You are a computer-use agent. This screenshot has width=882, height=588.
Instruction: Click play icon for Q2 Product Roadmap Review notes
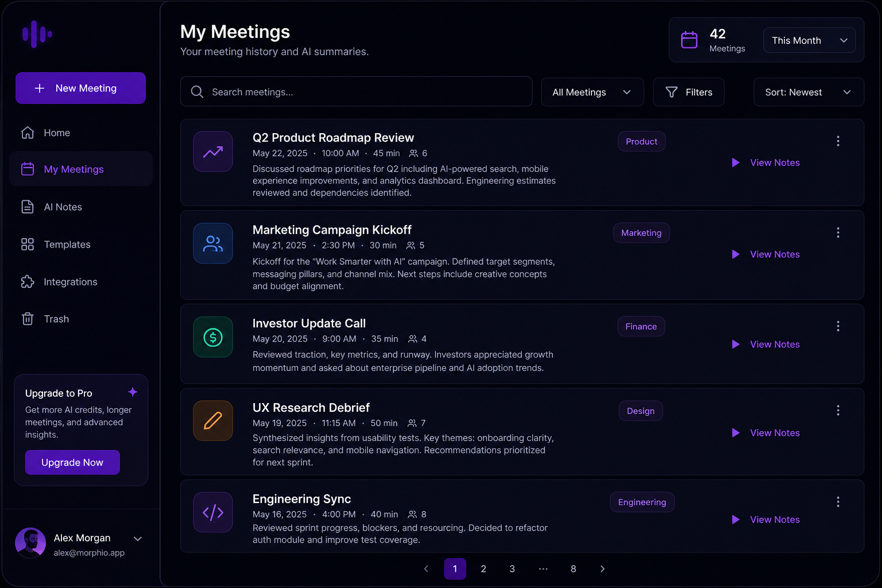(736, 163)
